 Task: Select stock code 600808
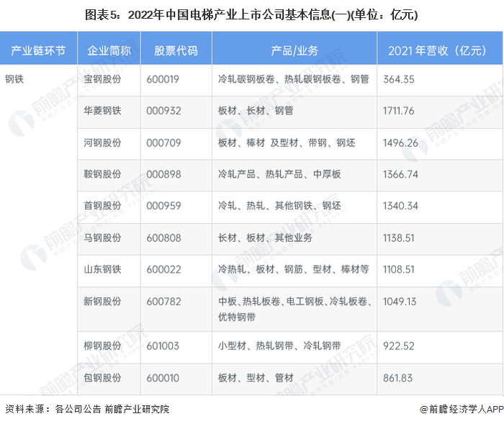pyautogui.click(x=163, y=238)
